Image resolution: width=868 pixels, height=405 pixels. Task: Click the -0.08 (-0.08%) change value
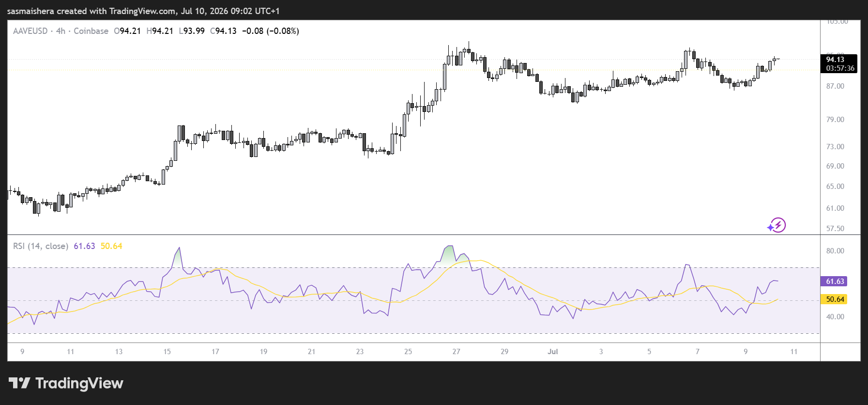click(x=270, y=31)
